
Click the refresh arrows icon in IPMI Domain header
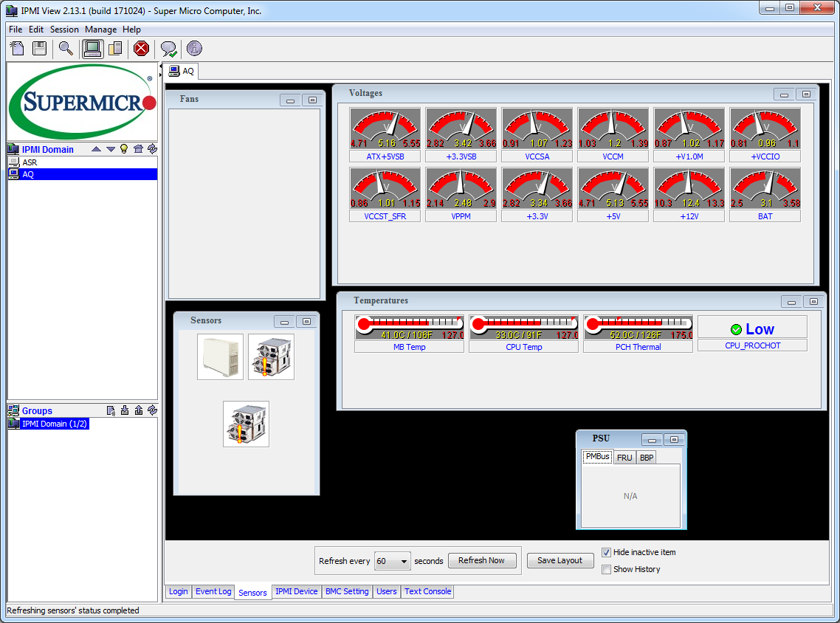[152, 149]
